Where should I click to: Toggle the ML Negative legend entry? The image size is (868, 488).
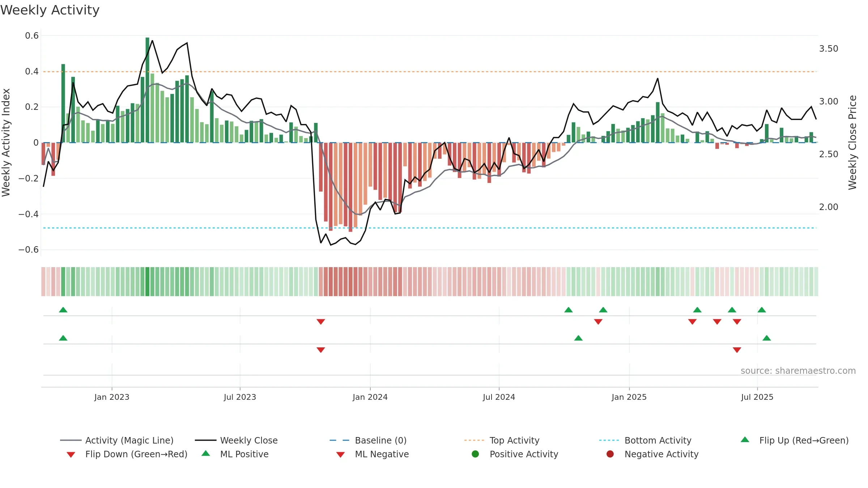point(373,454)
